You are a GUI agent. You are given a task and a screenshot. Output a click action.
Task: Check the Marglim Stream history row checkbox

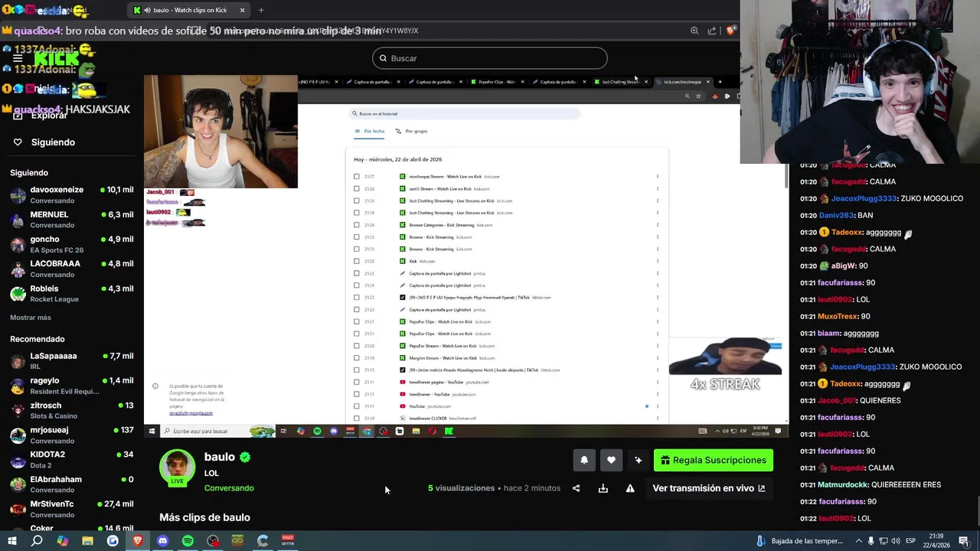tap(357, 358)
